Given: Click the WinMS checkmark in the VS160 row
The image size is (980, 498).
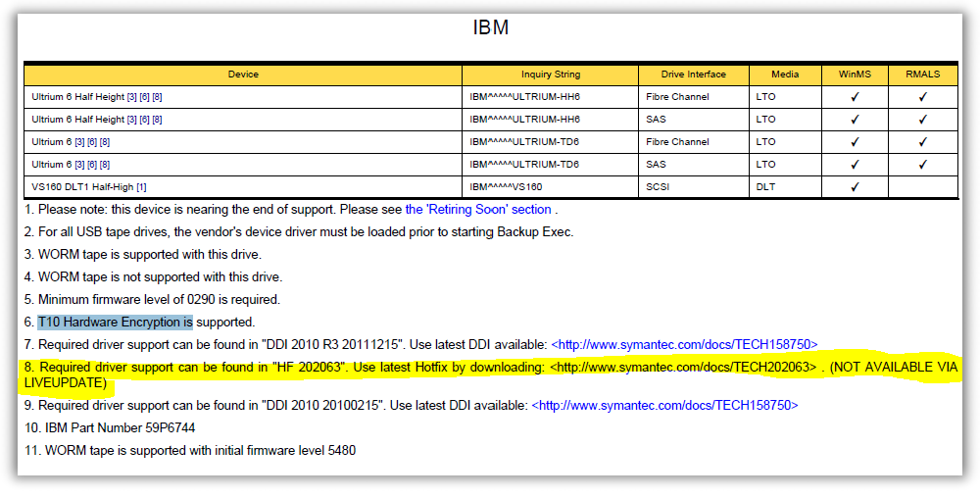Looking at the screenshot, I should tap(855, 186).
